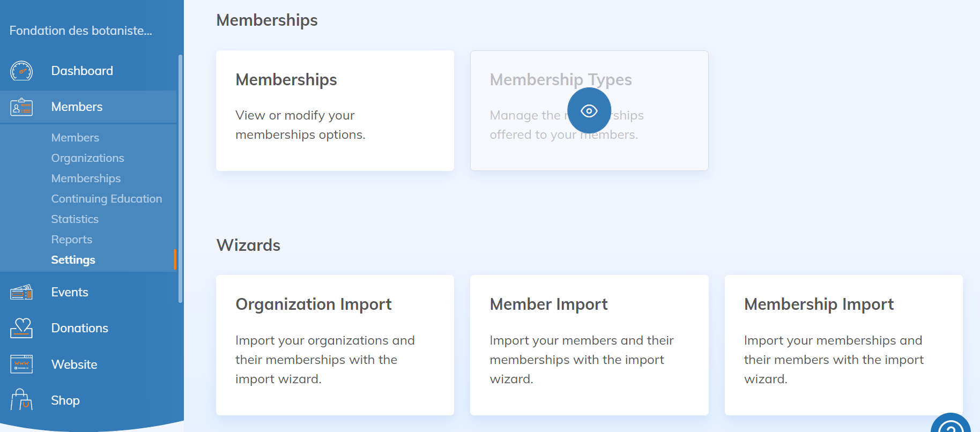Open the Memberships submenu item
980x432 pixels.
coord(86,178)
